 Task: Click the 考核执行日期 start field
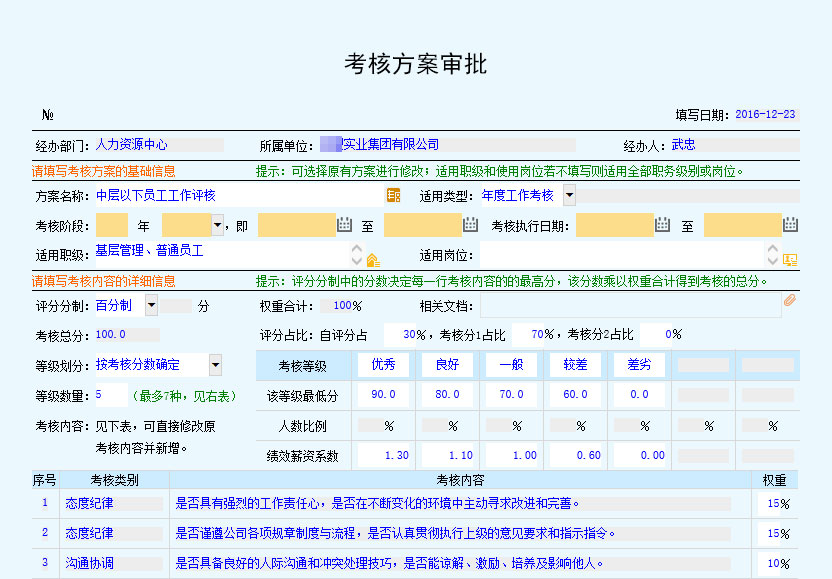pyautogui.click(x=614, y=225)
